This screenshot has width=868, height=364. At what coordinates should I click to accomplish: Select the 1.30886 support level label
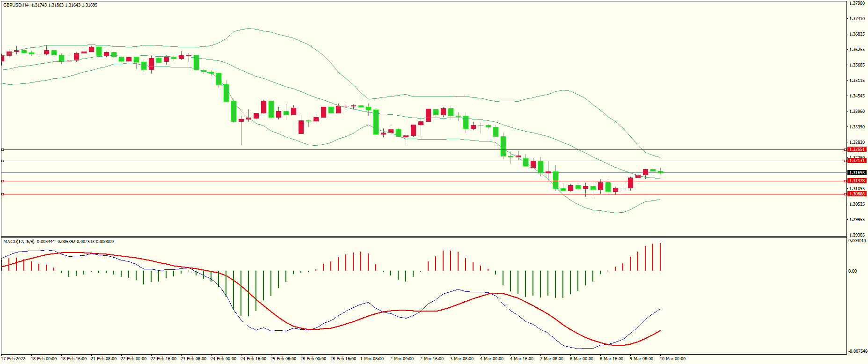coord(856,194)
